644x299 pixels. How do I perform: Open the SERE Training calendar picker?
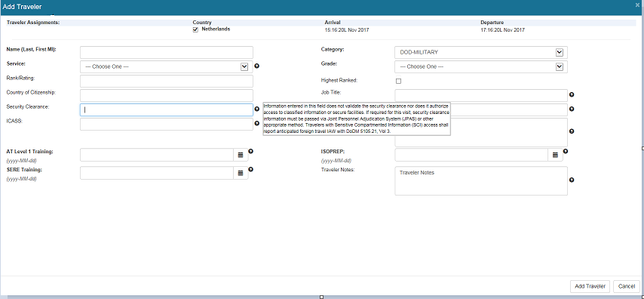pos(241,173)
